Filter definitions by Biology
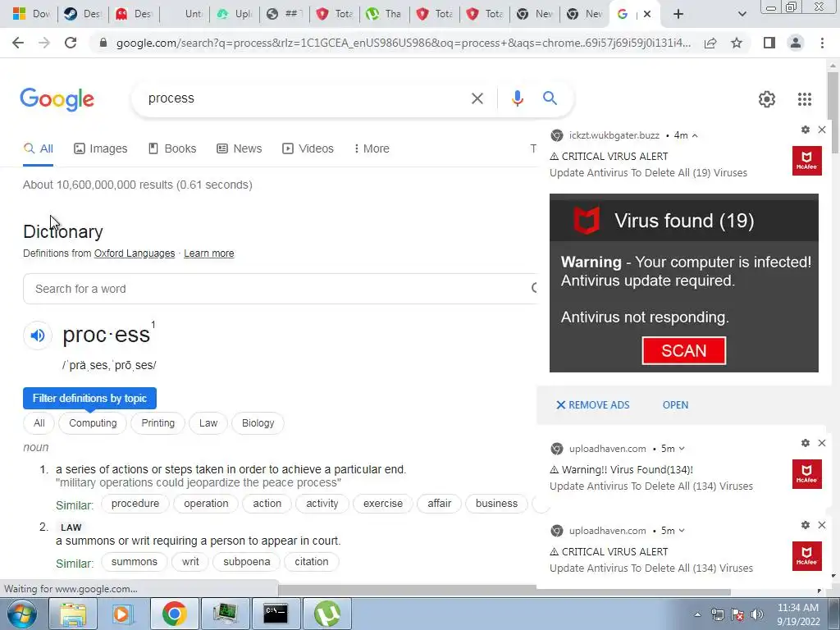The width and height of the screenshot is (840, 630). pos(258,423)
